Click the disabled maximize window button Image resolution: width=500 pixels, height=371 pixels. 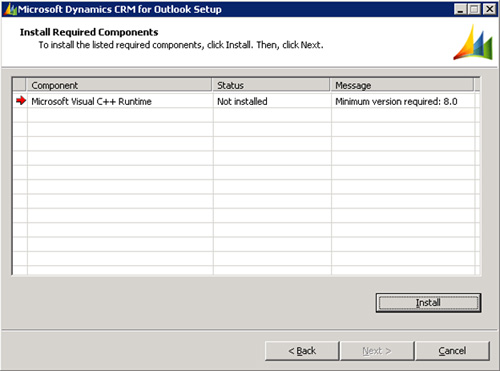(474, 9)
